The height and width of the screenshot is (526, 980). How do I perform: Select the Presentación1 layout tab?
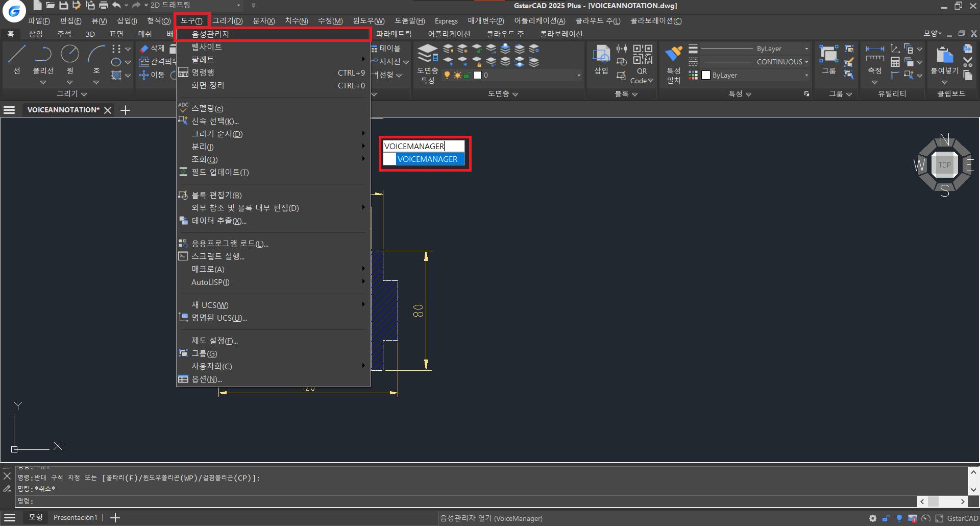click(x=76, y=517)
